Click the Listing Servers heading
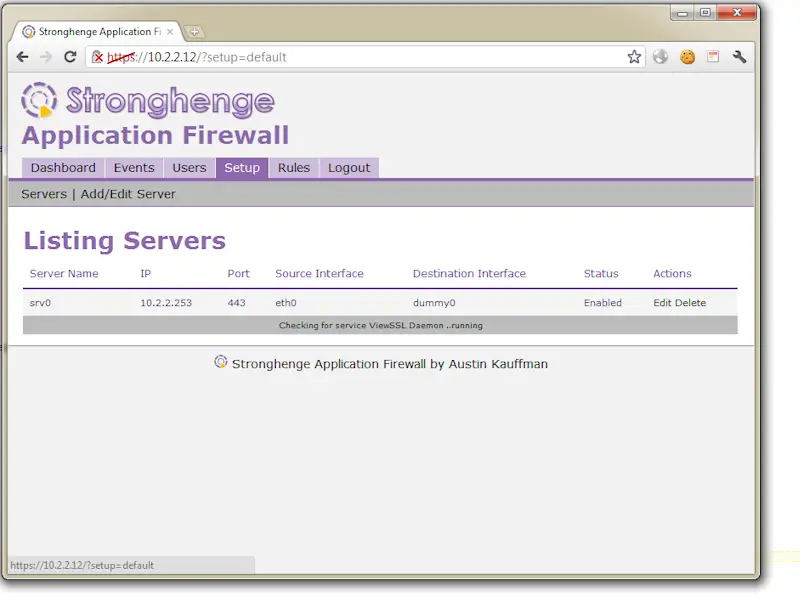The height and width of the screenshot is (600, 800). point(124,241)
